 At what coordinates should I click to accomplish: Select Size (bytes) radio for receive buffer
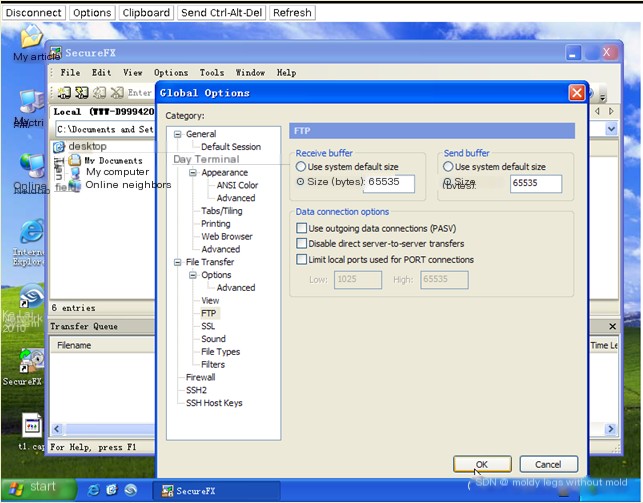300,182
